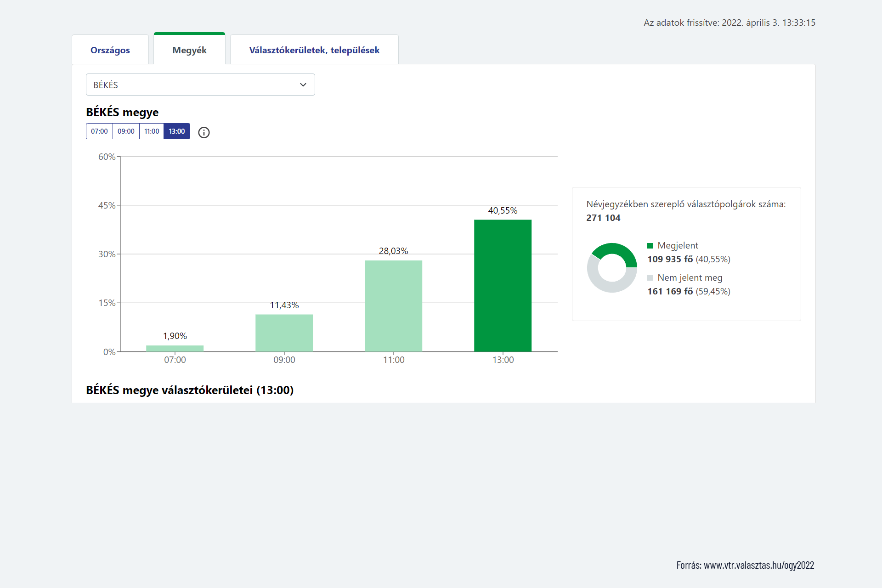Click the 11,43% bar at 09:00
Screen dimensions: 882x588
click(x=284, y=333)
